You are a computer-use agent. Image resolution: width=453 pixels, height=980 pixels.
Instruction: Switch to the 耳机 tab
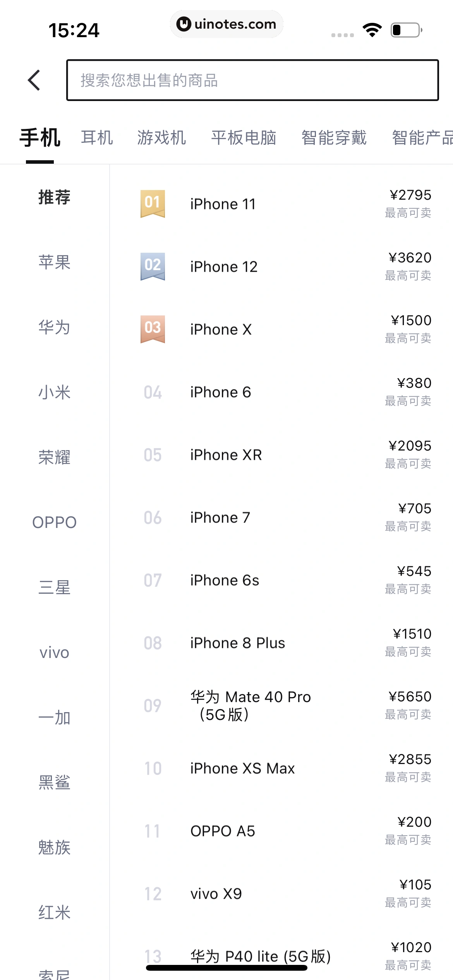point(97,137)
